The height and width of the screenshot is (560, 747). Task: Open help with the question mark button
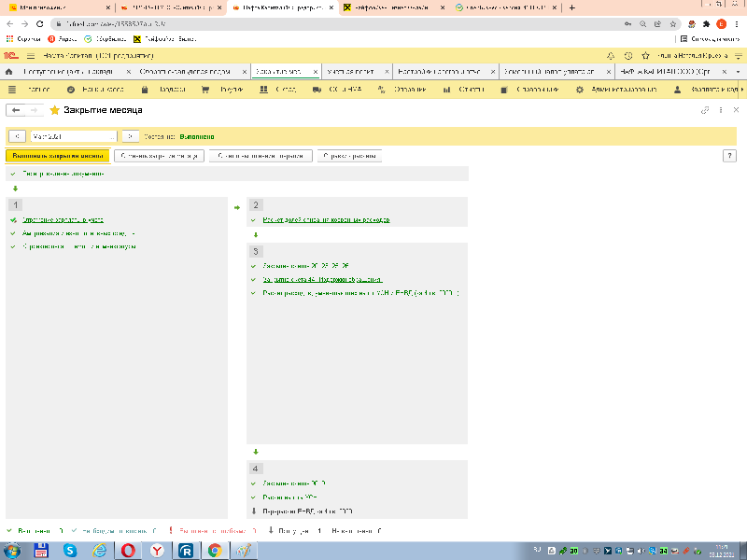(729, 156)
